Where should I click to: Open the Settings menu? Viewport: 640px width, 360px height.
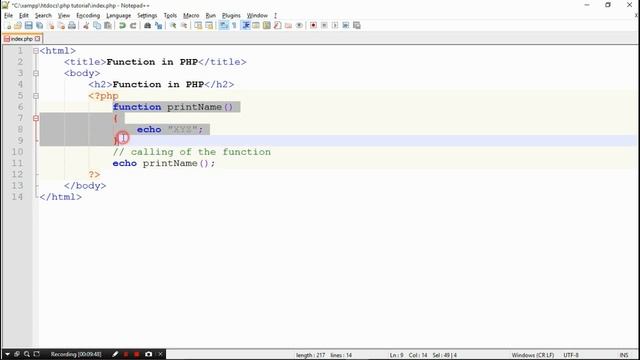(x=147, y=16)
